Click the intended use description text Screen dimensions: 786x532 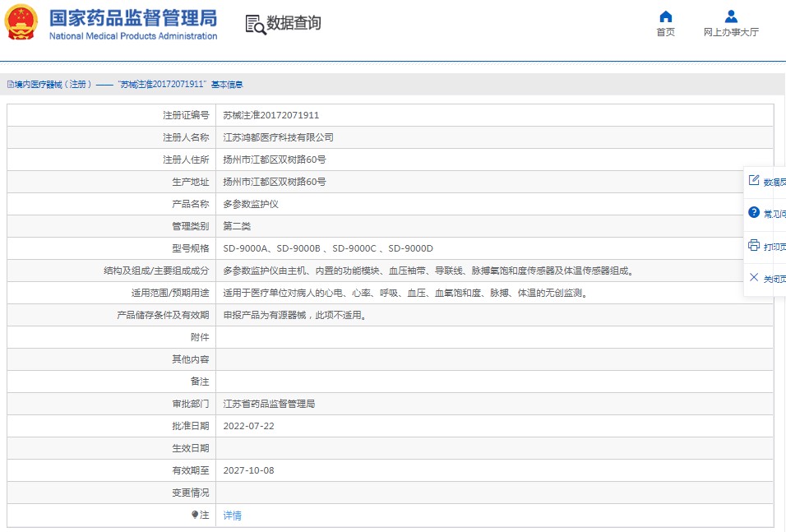coord(405,293)
